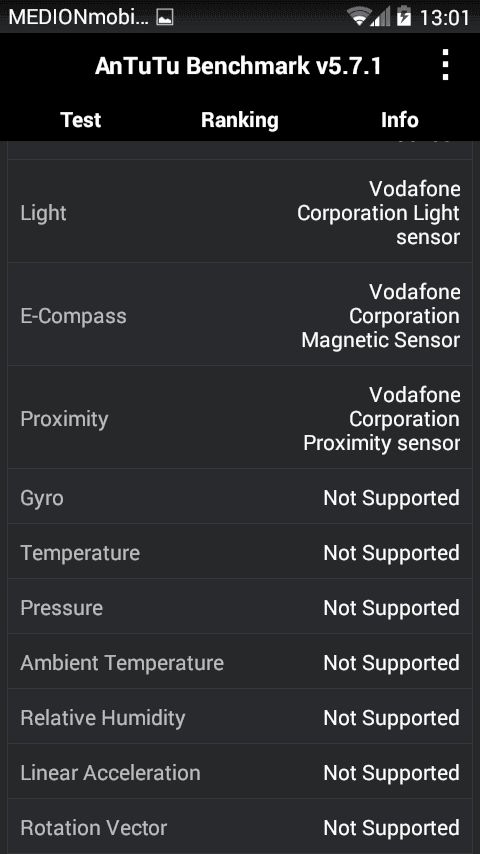This screenshot has height=854, width=480.
Task: Tap the Relative Humidity entry
Action: (240, 717)
